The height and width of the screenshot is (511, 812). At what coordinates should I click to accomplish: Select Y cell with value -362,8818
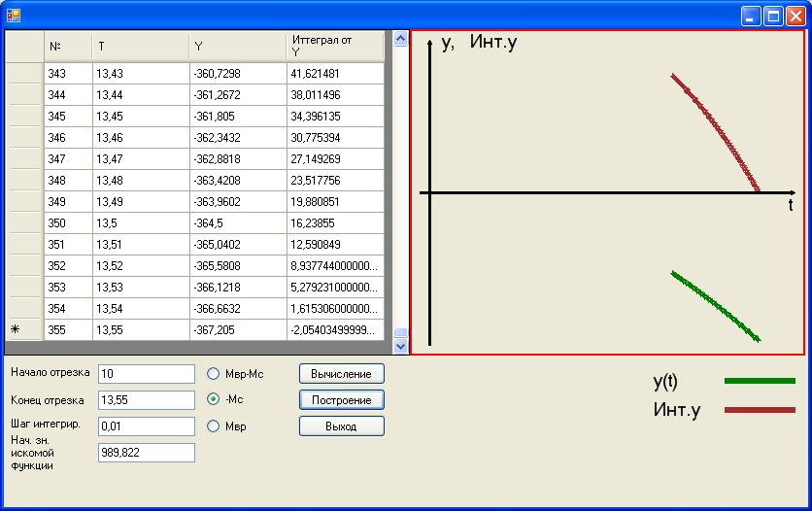(x=238, y=159)
